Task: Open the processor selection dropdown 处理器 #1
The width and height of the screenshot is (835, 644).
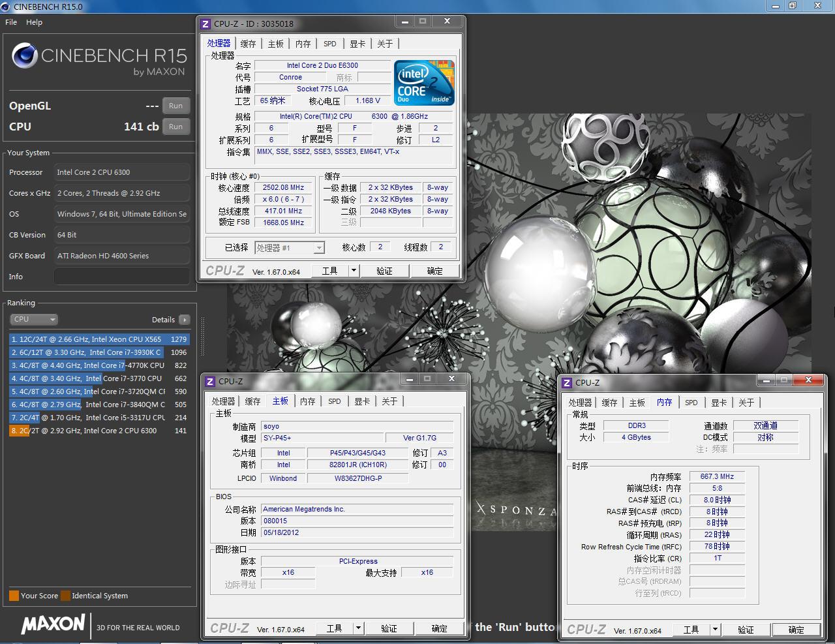Action: point(290,248)
